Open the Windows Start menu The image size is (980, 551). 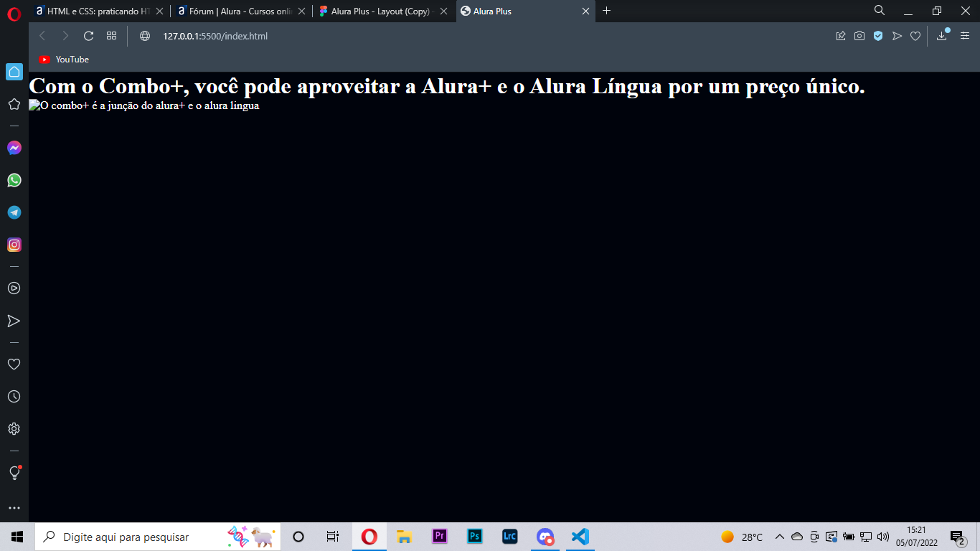click(17, 537)
